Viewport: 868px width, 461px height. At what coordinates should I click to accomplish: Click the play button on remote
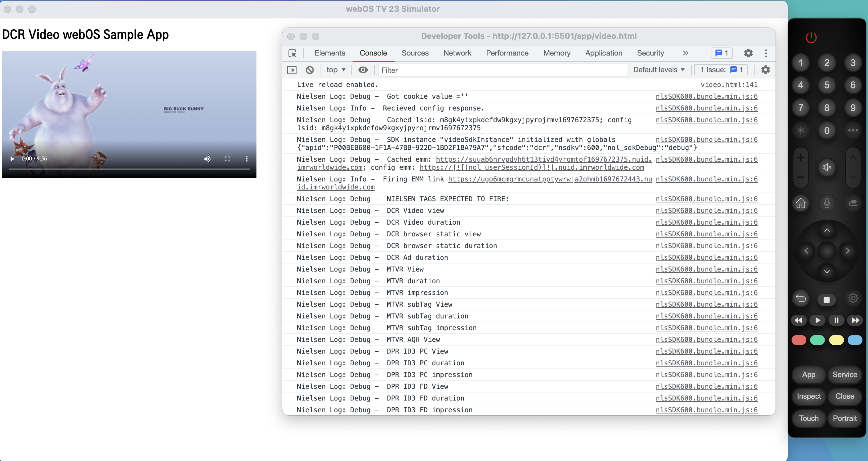(x=817, y=320)
